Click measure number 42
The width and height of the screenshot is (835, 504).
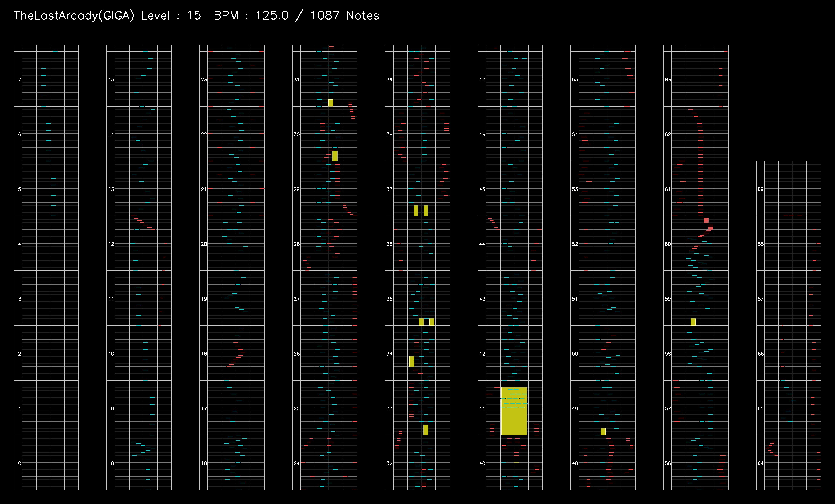tap(482, 353)
